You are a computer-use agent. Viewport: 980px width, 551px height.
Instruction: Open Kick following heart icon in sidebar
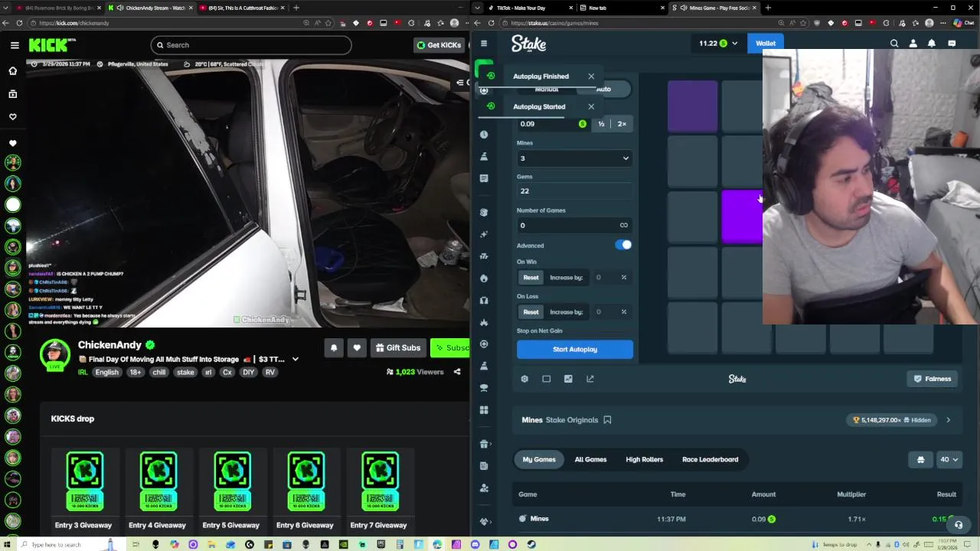click(13, 117)
